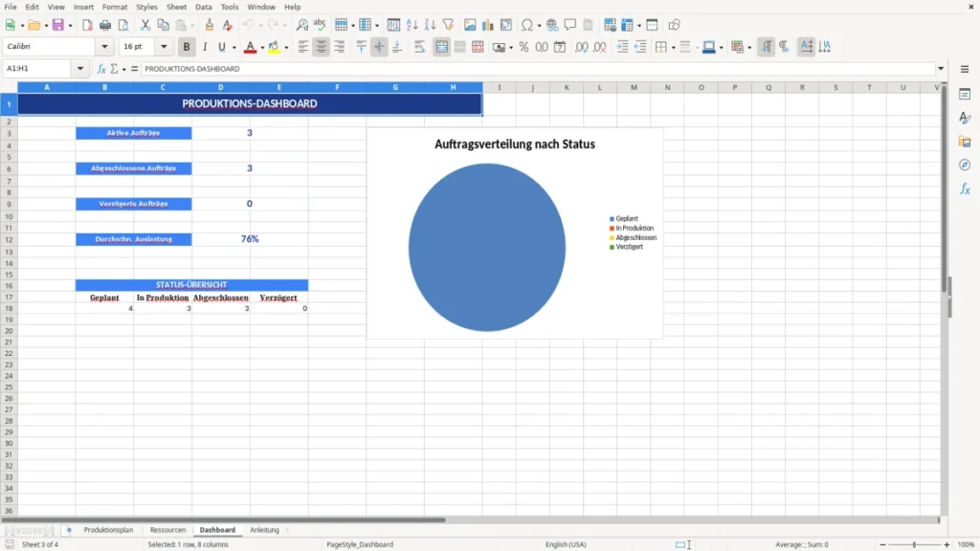
Task: Click the Insert Special Character omega icon
Action: (527, 25)
